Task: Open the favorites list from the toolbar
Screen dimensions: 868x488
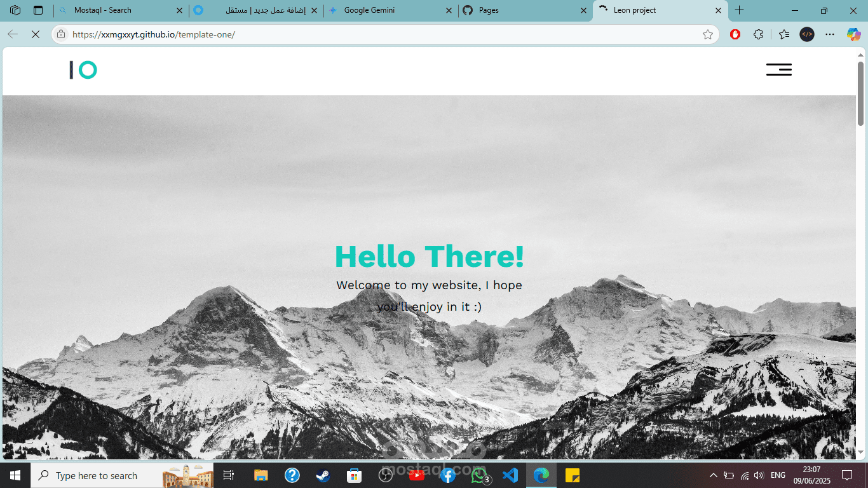Action: pos(783,34)
